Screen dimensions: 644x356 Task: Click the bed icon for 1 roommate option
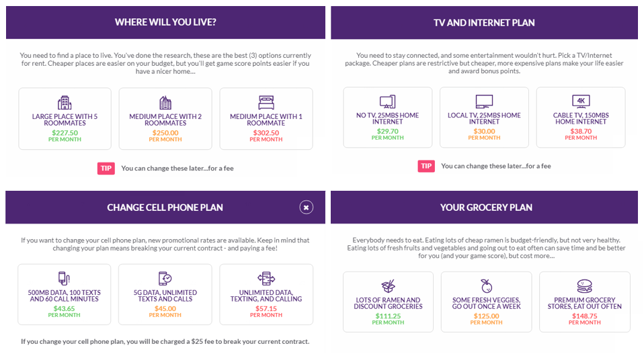pos(266,102)
